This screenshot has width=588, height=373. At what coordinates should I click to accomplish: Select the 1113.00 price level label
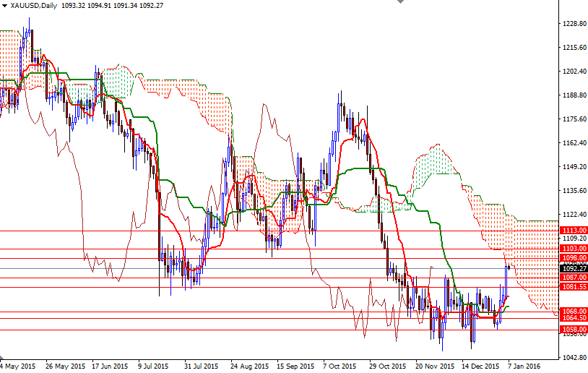(573, 230)
